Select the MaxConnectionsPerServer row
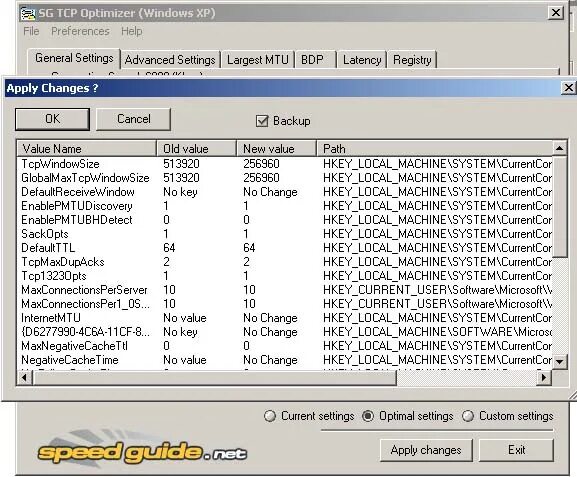This screenshot has width=577, height=477. 284,290
